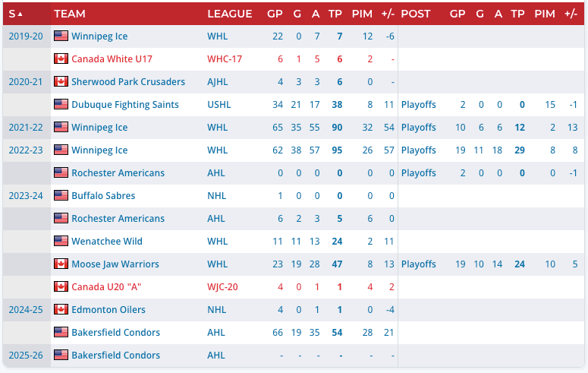Click the LEAGUE column header
Image resolution: width=588 pixels, height=373 pixels.
coord(229,14)
